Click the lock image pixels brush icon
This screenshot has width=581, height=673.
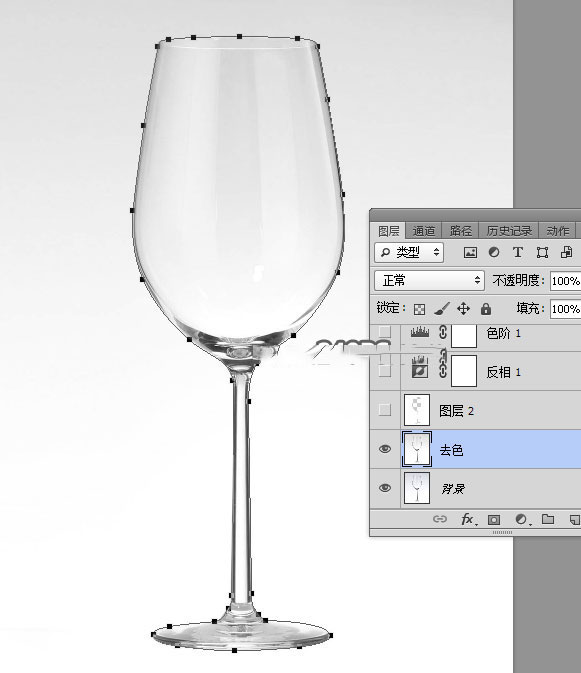(442, 309)
